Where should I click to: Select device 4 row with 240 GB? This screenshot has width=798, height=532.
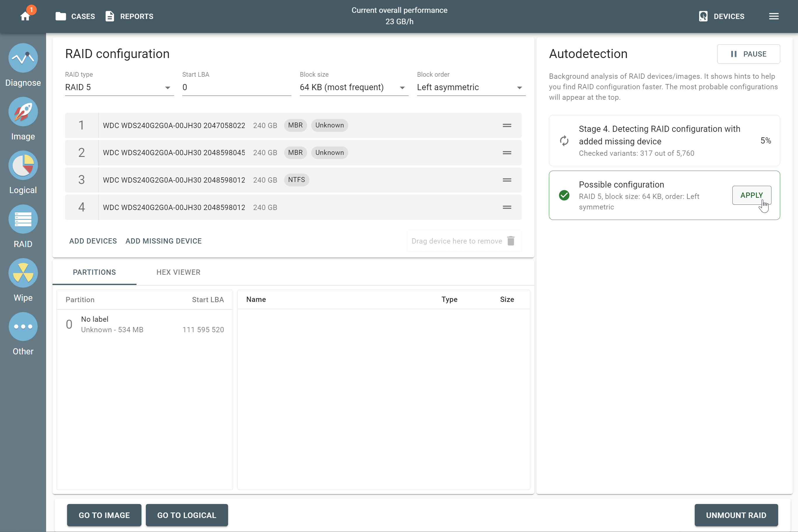293,207
